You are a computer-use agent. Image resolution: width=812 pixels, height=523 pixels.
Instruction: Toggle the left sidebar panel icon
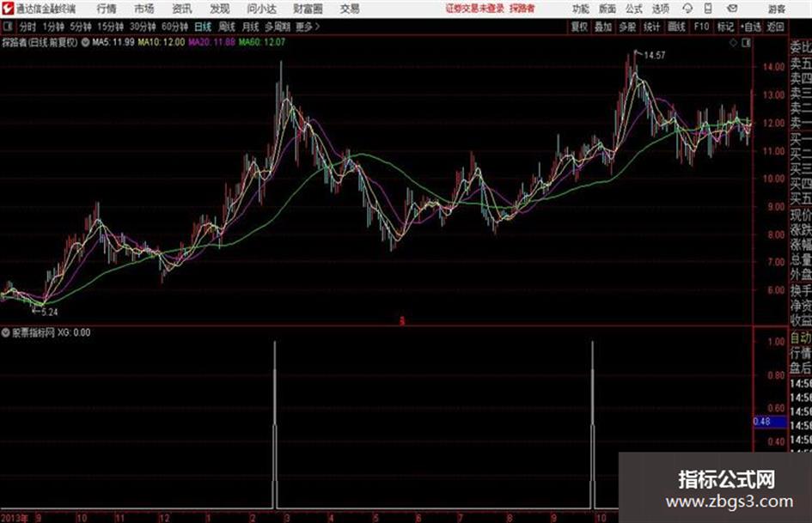(x=7, y=27)
